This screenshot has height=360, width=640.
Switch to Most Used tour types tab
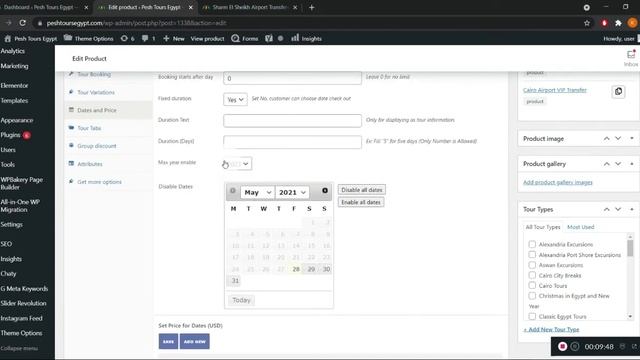coord(580,227)
